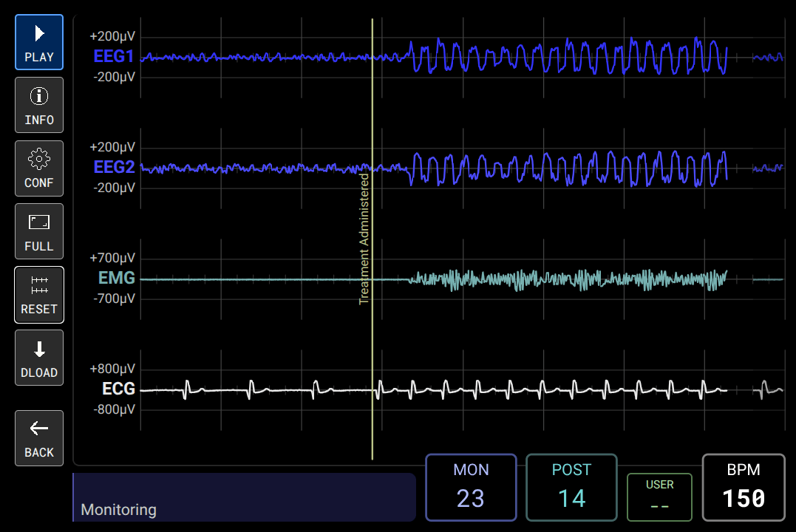Click the EEG2 +200µV scale label
The height and width of the screenshot is (532, 796).
click(x=112, y=147)
